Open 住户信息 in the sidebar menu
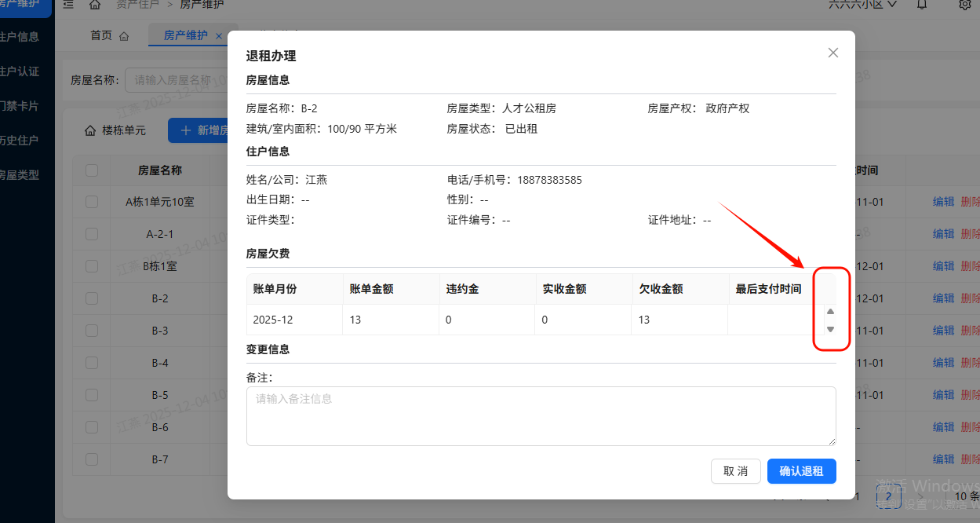 [20, 35]
